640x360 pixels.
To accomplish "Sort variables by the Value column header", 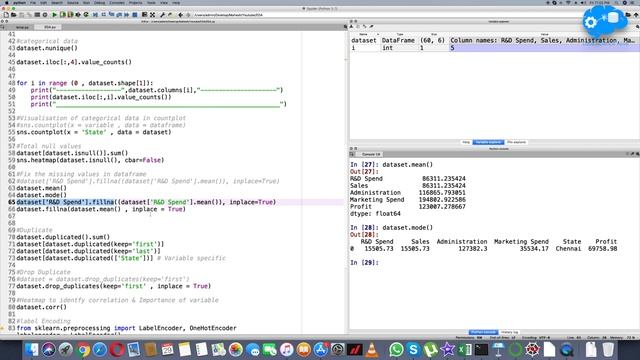I will point(544,34).
